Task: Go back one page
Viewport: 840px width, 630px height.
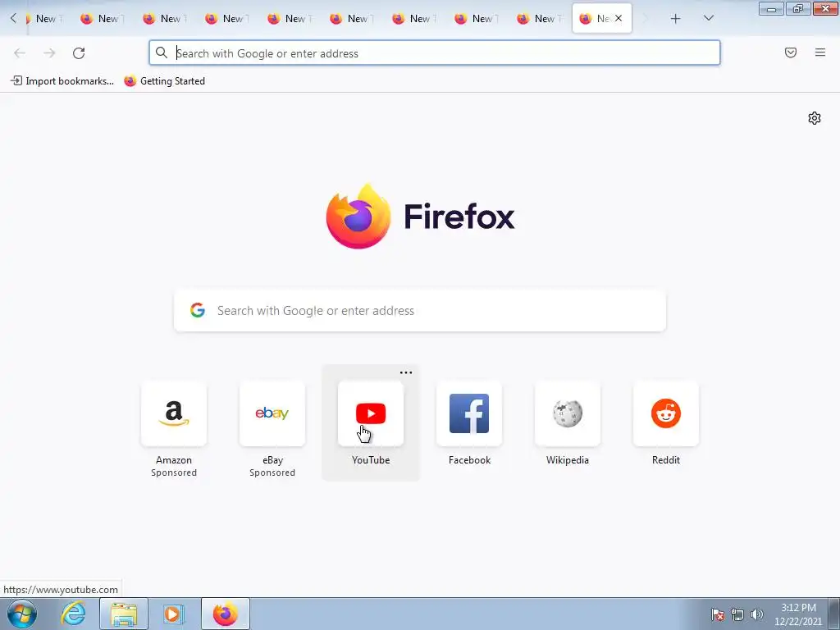Action: tap(20, 53)
